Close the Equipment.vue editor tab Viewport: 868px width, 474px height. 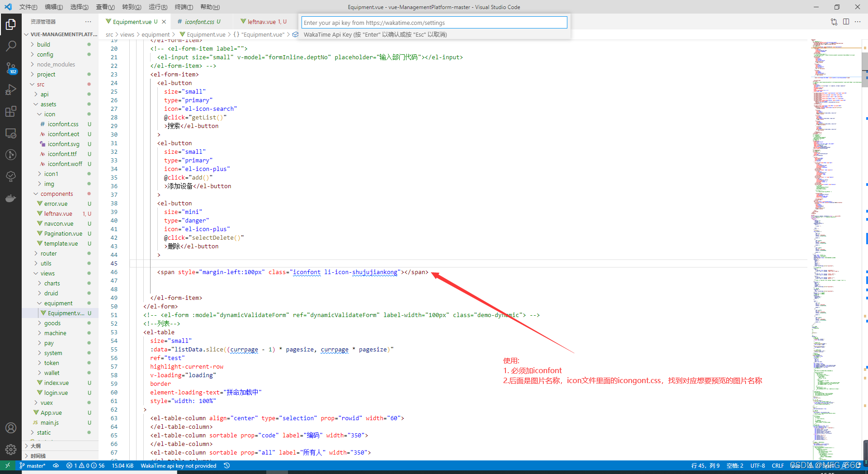tap(164, 22)
